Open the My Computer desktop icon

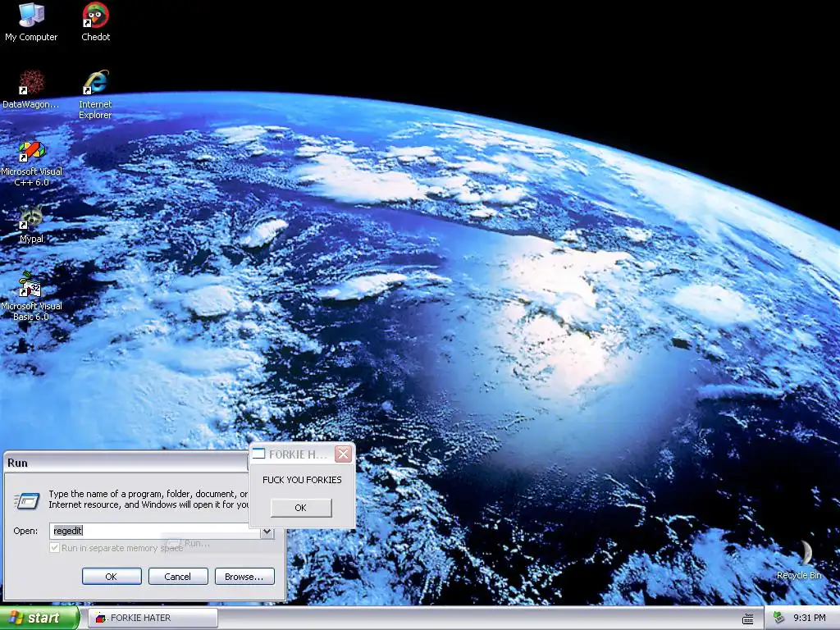pyautogui.click(x=31, y=21)
